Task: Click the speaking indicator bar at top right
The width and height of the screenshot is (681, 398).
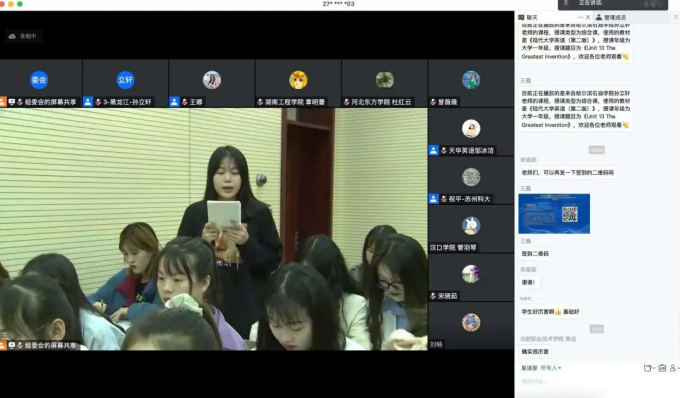Action: tap(613, 4)
